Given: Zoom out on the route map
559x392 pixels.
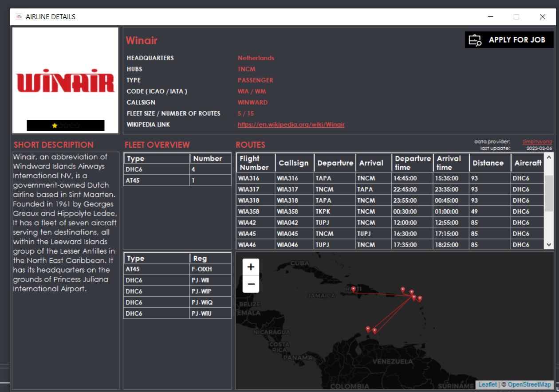Looking at the screenshot, I should (x=251, y=284).
